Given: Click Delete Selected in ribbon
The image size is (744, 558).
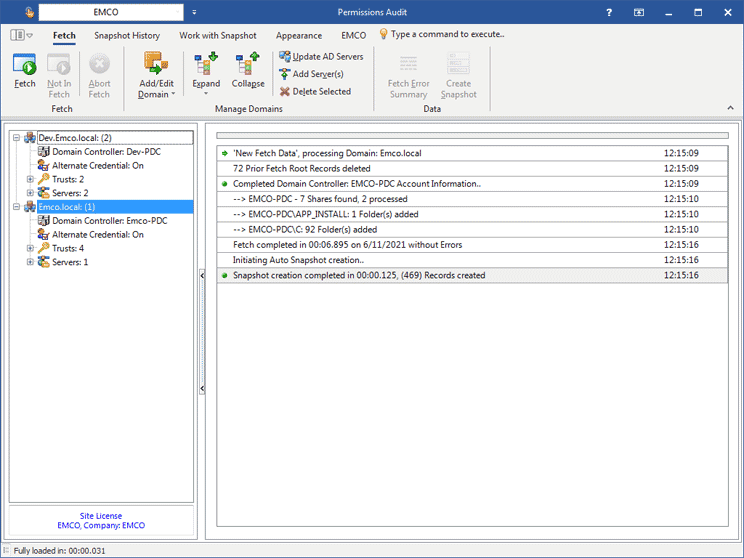Looking at the screenshot, I should [314, 91].
